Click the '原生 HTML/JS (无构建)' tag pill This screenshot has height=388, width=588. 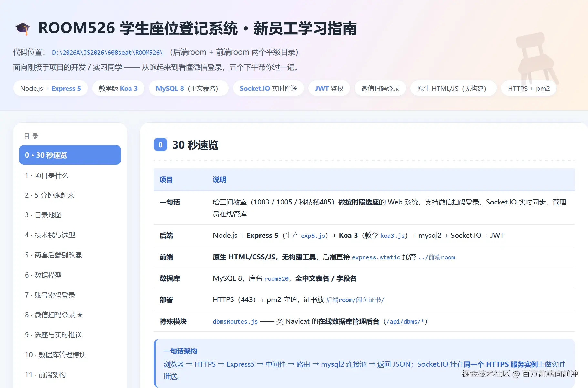click(453, 88)
